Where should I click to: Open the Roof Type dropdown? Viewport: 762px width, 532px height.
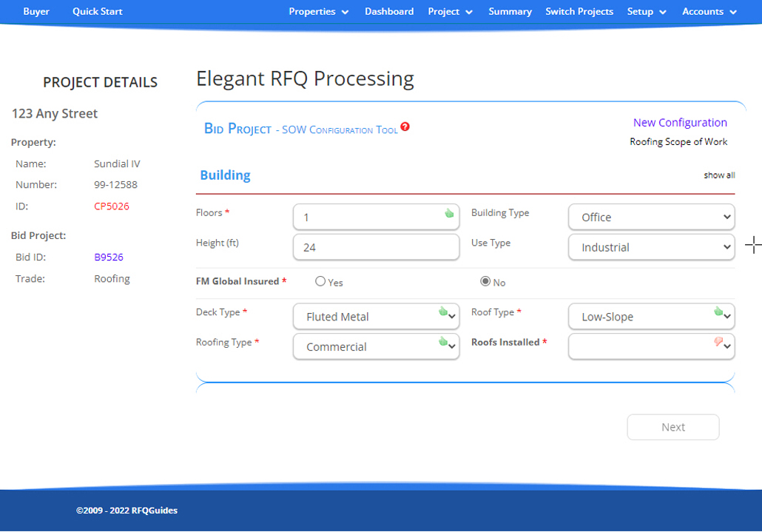[x=651, y=317]
